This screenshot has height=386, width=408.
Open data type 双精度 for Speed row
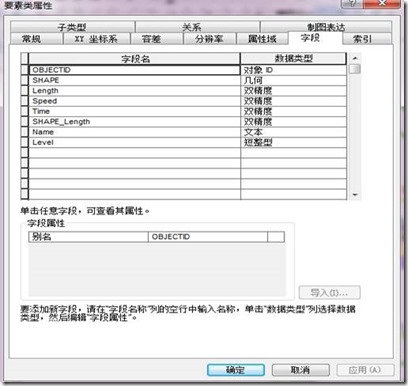pyautogui.click(x=293, y=101)
